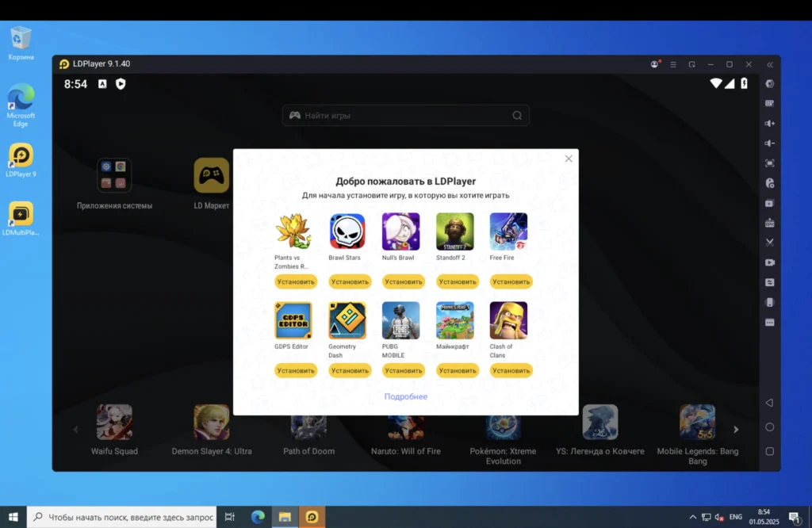
Task: Select the scissors screenshot tool
Action: (769, 243)
